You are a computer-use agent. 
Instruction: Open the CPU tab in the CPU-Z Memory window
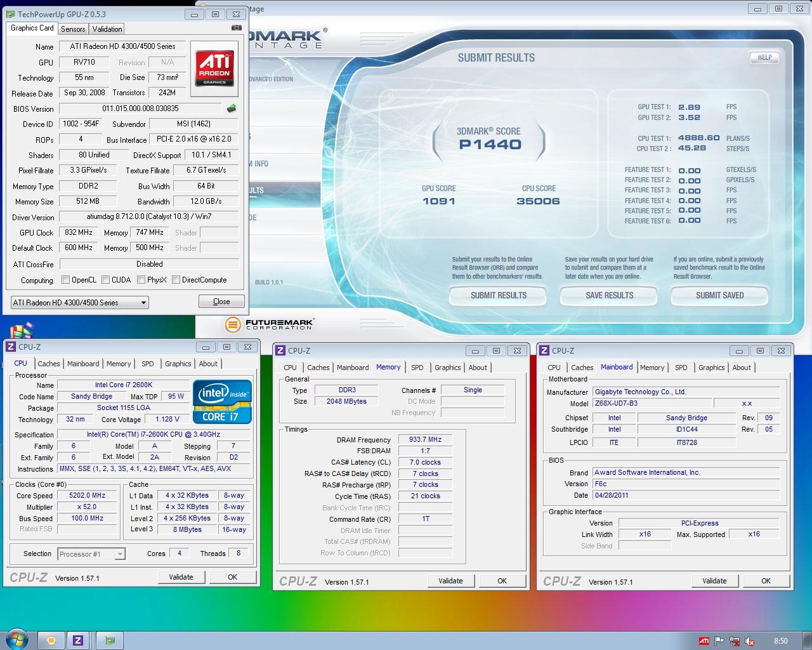pyautogui.click(x=291, y=368)
